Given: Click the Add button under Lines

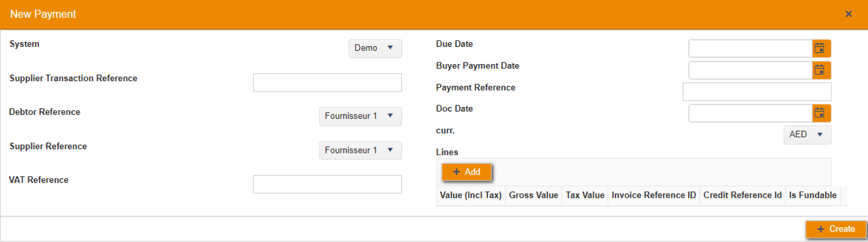Looking at the screenshot, I should [467, 172].
